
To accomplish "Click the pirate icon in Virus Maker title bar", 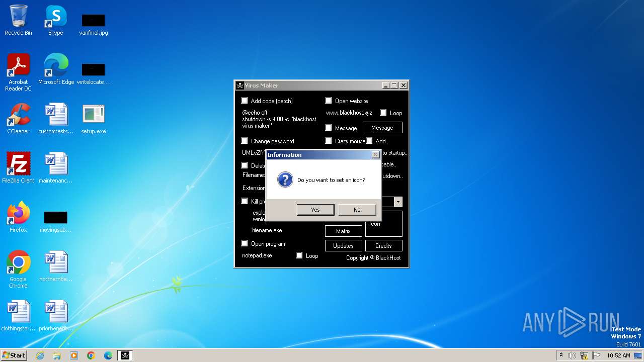I will click(x=240, y=85).
